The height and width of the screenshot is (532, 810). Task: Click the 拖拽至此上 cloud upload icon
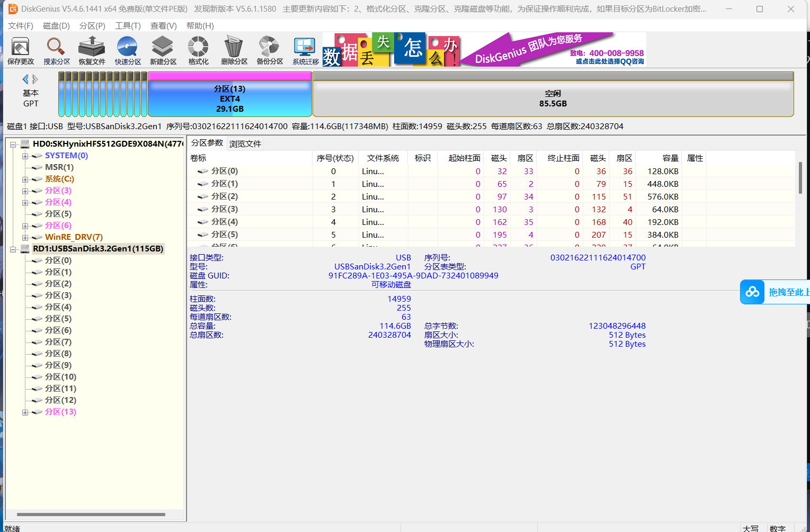(x=752, y=292)
